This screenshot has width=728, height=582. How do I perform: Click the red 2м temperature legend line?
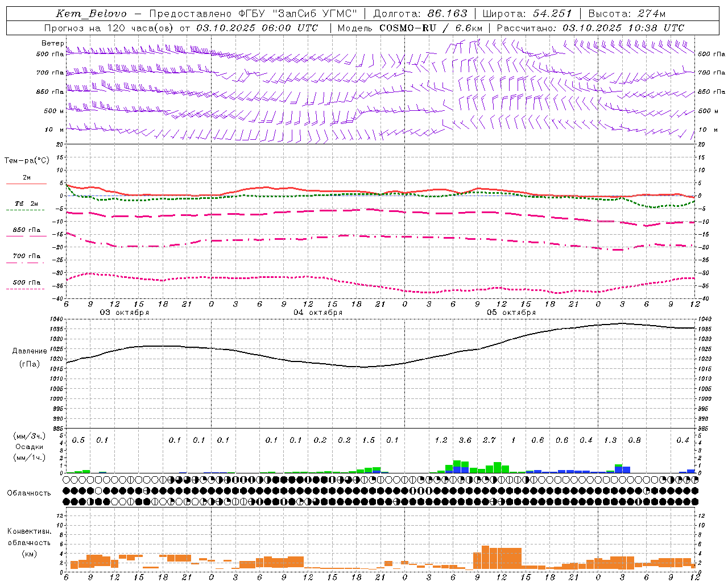[26, 184]
